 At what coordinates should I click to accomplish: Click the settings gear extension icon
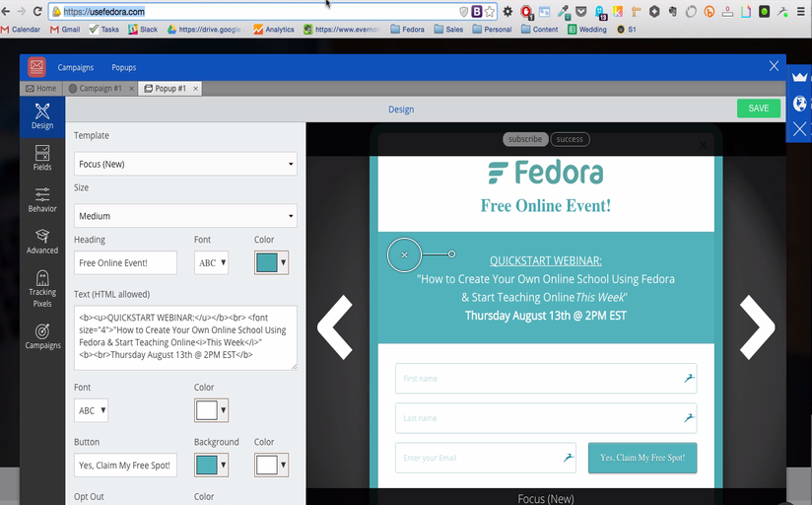[508, 12]
